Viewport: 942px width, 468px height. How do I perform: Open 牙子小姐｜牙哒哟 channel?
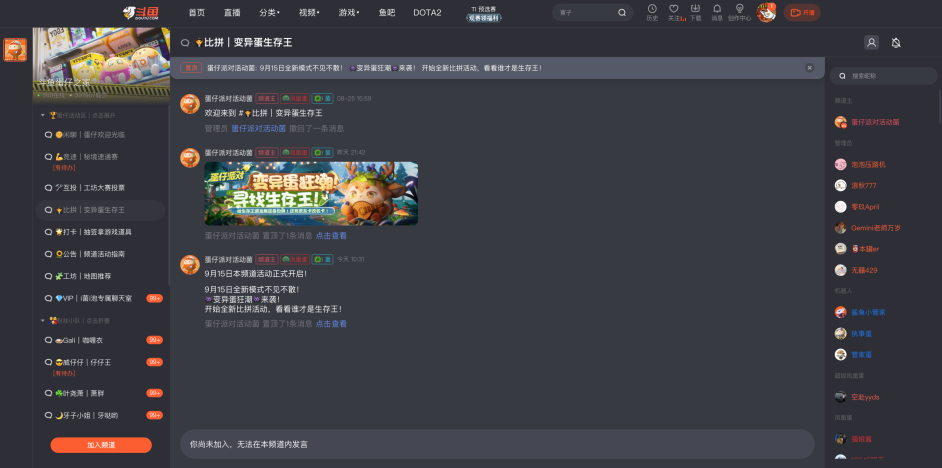click(x=100, y=415)
